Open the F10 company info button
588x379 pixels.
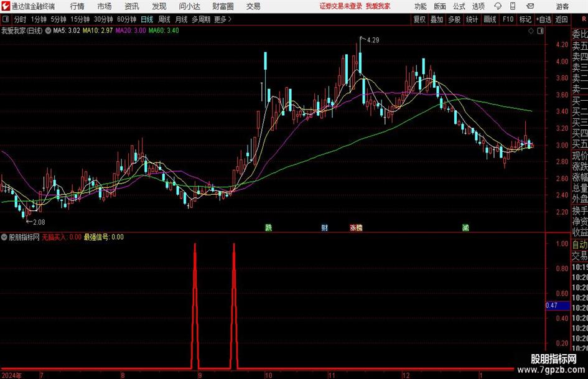(508, 19)
